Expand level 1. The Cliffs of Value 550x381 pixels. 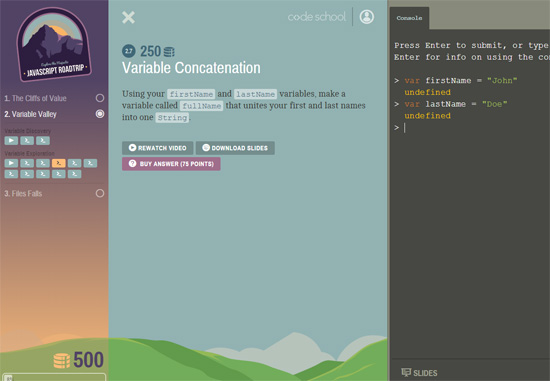35,98
